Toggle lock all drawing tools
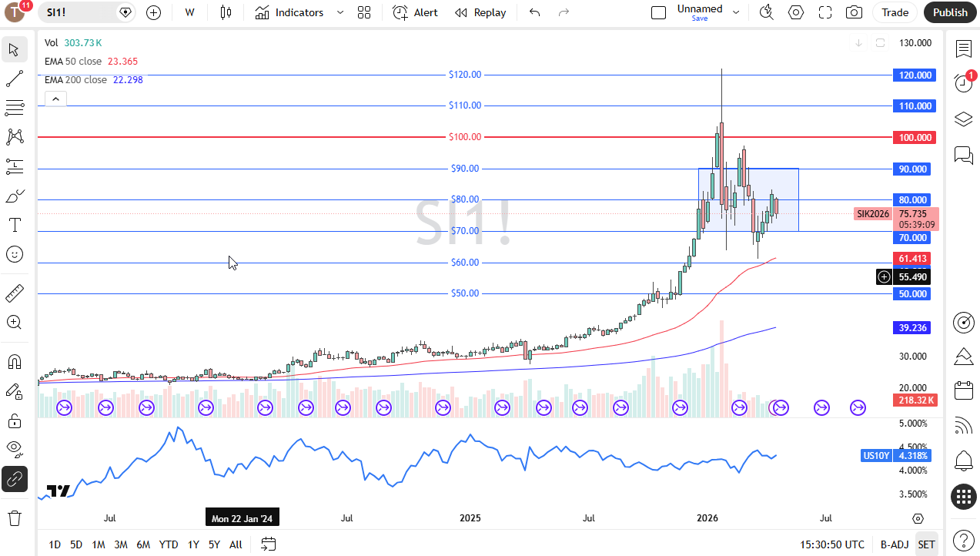980x556 pixels. pyautogui.click(x=14, y=420)
